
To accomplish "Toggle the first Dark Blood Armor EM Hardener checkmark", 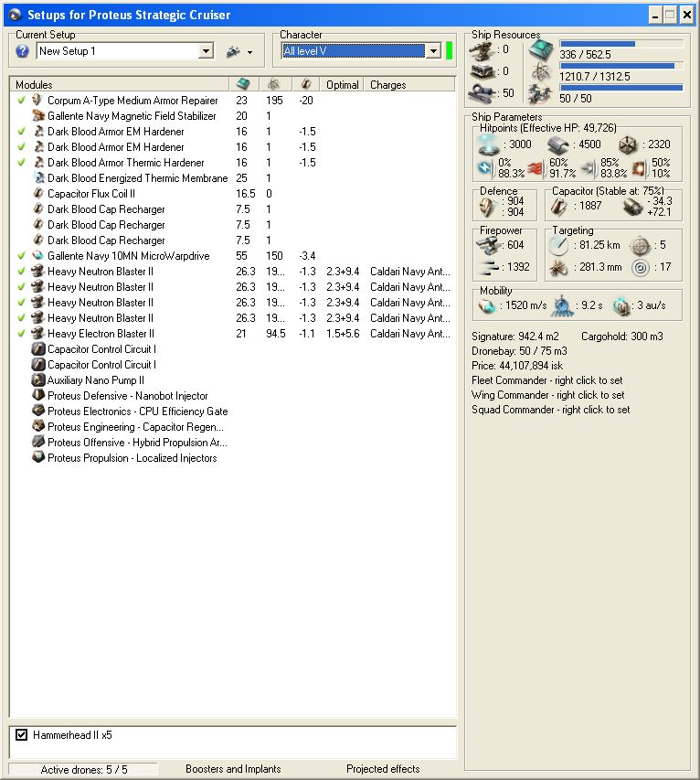I will (x=21, y=132).
